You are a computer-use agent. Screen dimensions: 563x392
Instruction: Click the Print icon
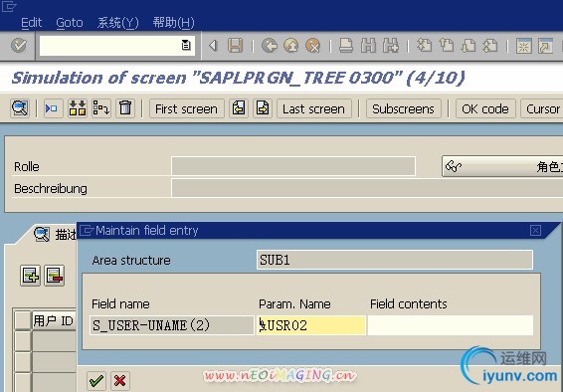(346, 46)
